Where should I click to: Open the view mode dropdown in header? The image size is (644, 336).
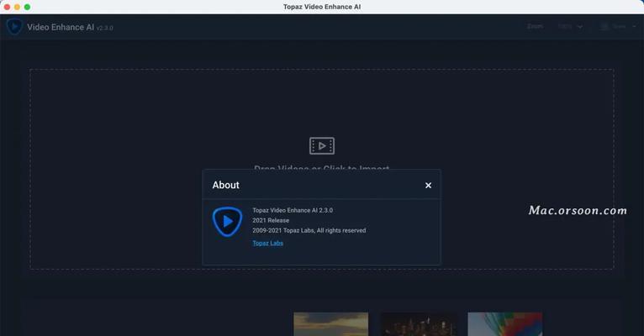tap(618, 27)
